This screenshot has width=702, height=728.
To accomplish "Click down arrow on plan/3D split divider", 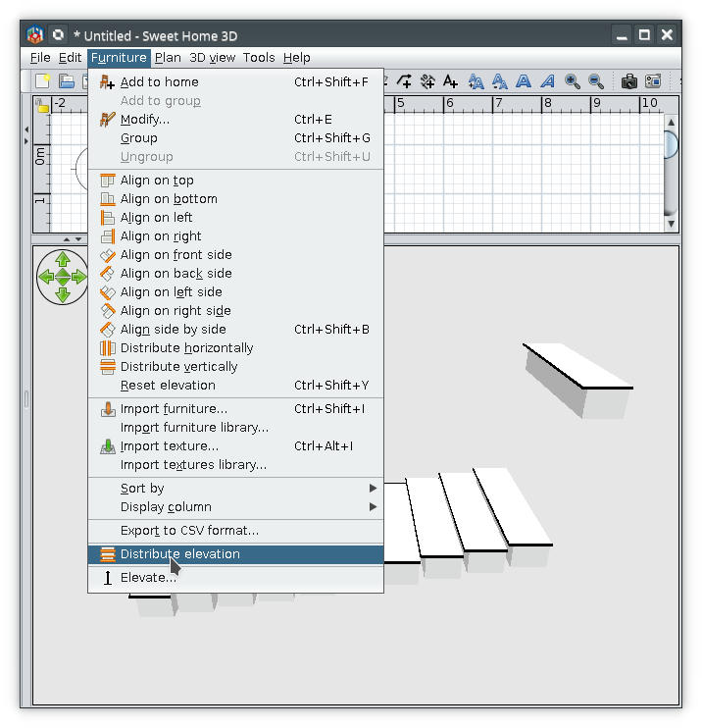I will click(x=78, y=239).
